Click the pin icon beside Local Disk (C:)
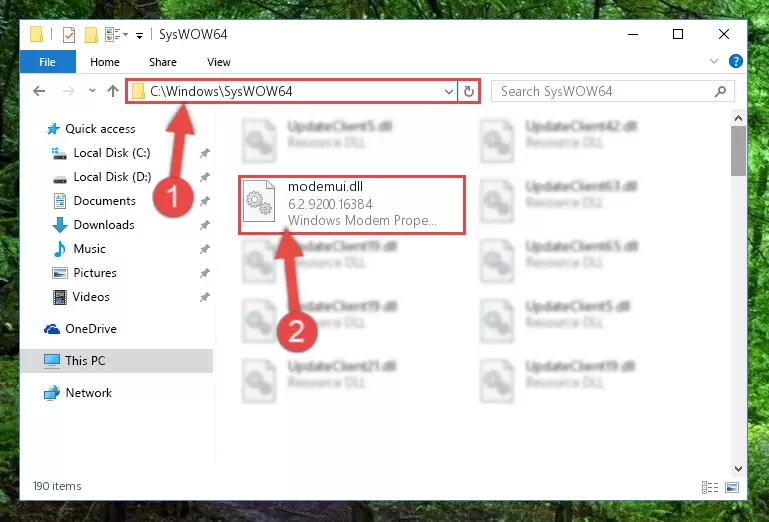Viewport: 769px width, 522px height. click(x=205, y=154)
